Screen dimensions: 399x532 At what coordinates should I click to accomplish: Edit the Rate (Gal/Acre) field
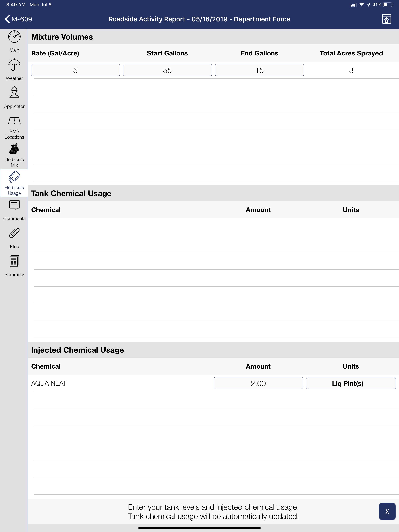[76, 70]
